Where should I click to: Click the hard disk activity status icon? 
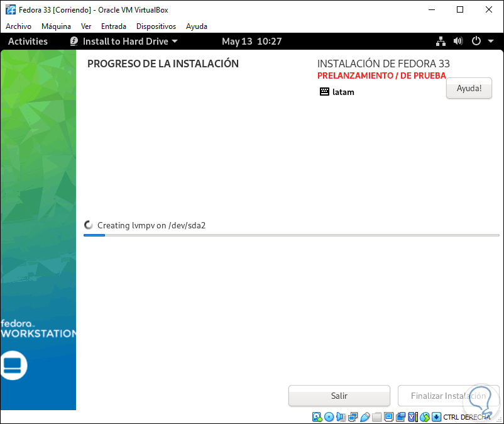tap(317, 417)
